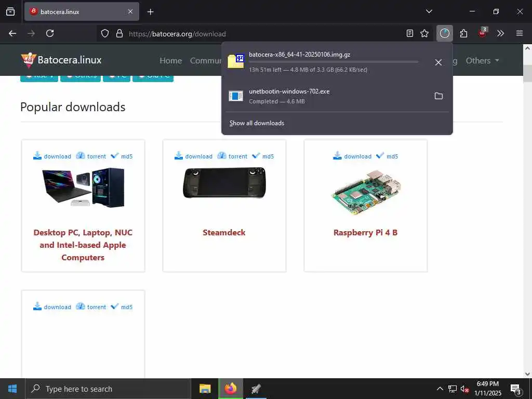Expand the list all tabs chevron

coord(429,11)
